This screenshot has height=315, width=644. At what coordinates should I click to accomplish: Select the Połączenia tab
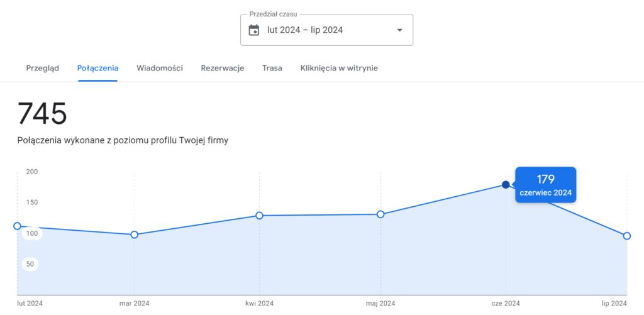point(97,68)
